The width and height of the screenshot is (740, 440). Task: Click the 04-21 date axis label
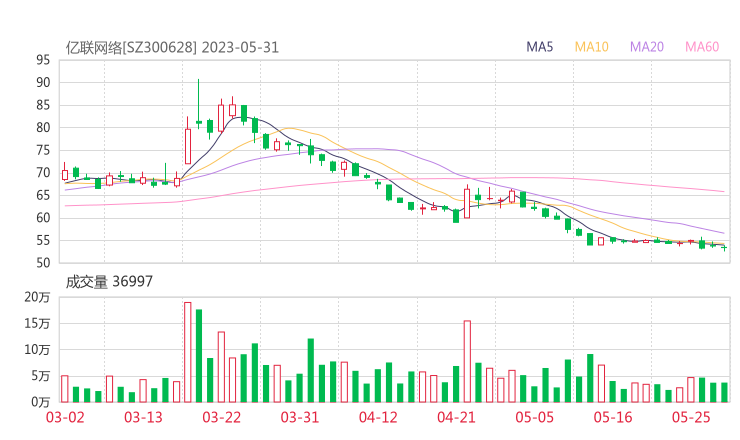point(456,418)
